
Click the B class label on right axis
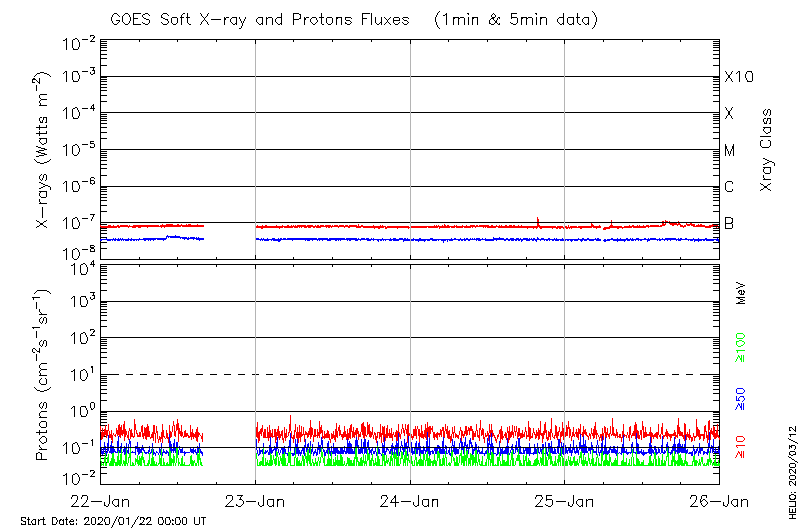tap(729, 223)
